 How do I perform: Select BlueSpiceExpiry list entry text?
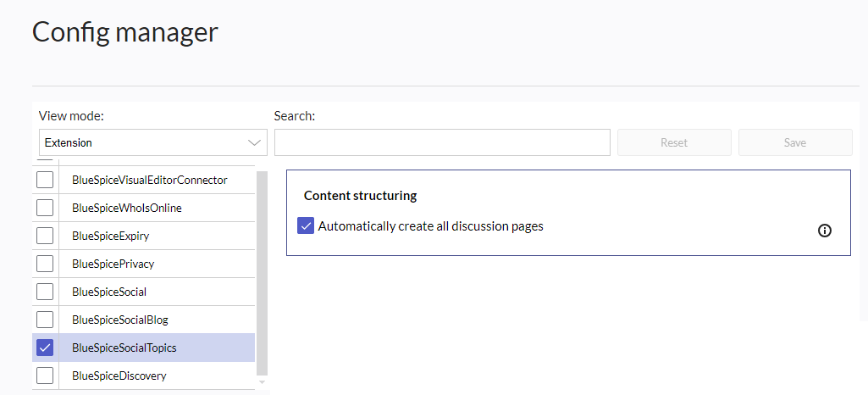(111, 236)
